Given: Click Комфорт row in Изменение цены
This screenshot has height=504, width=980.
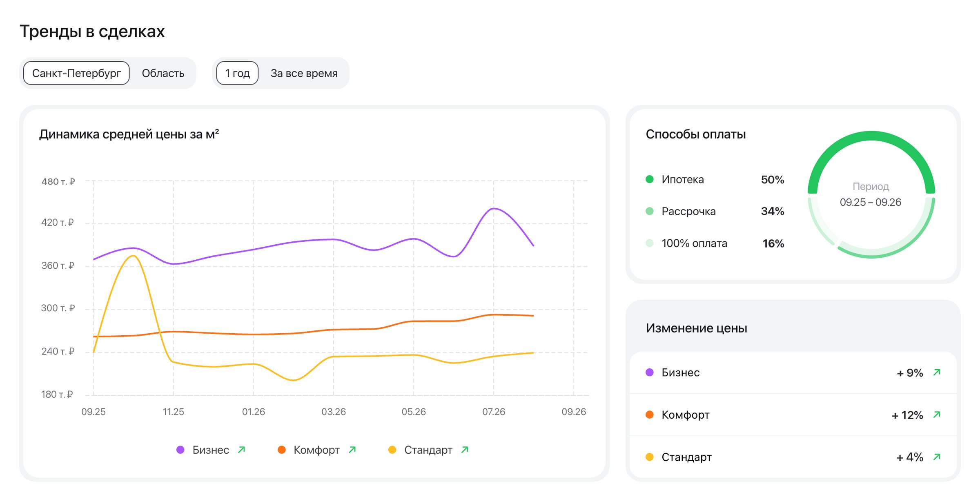Looking at the screenshot, I should (x=793, y=415).
